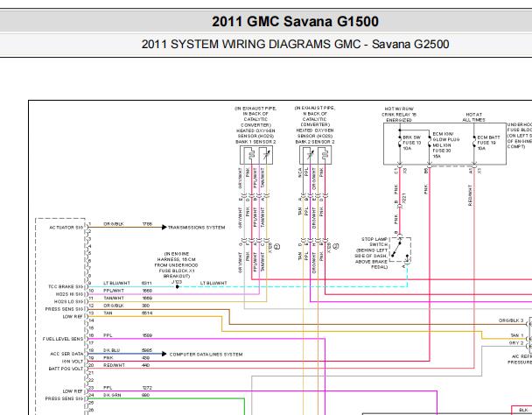Click the 'PRESS SENS SIG' label at pin 12
Screen dimensions: 532x415
[64, 309]
